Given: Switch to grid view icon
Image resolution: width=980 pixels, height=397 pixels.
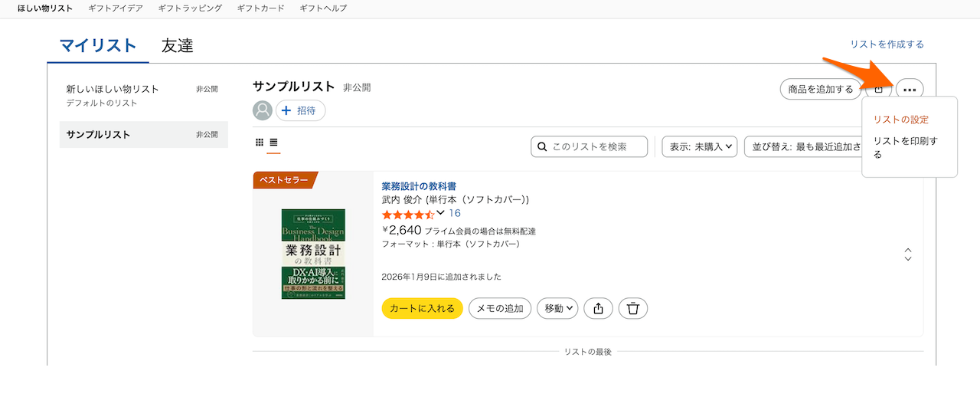Looking at the screenshot, I should (260, 143).
